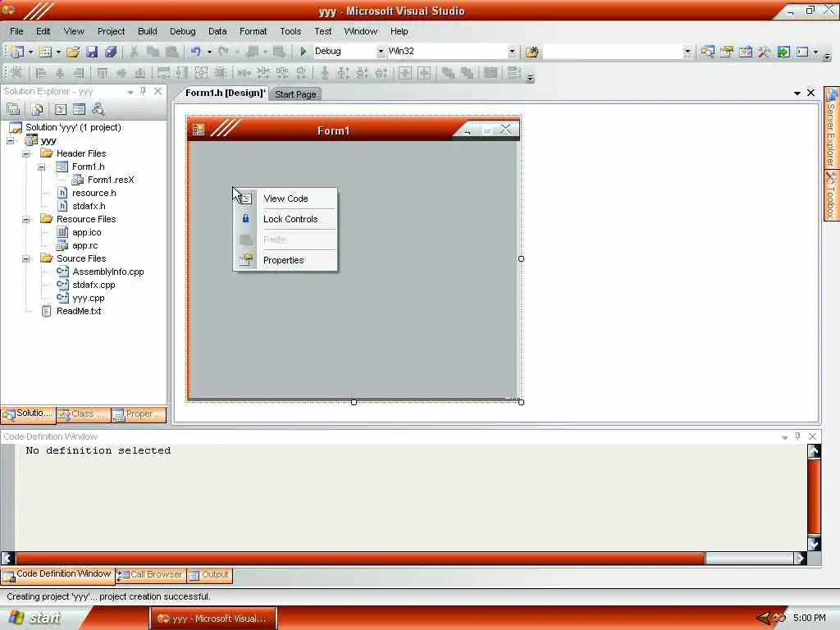Open the Undo history dropdown arrow
Image resolution: width=840 pixels, height=630 pixels.
click(209, 52)
